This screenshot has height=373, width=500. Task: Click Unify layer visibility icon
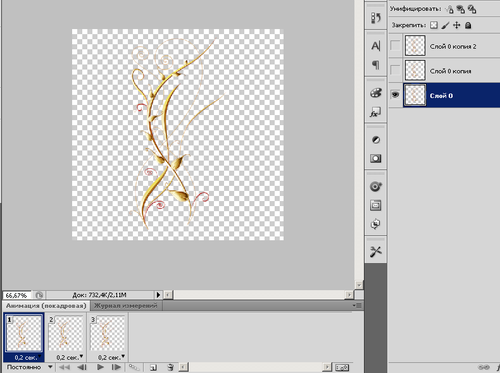tap(461, 9)
